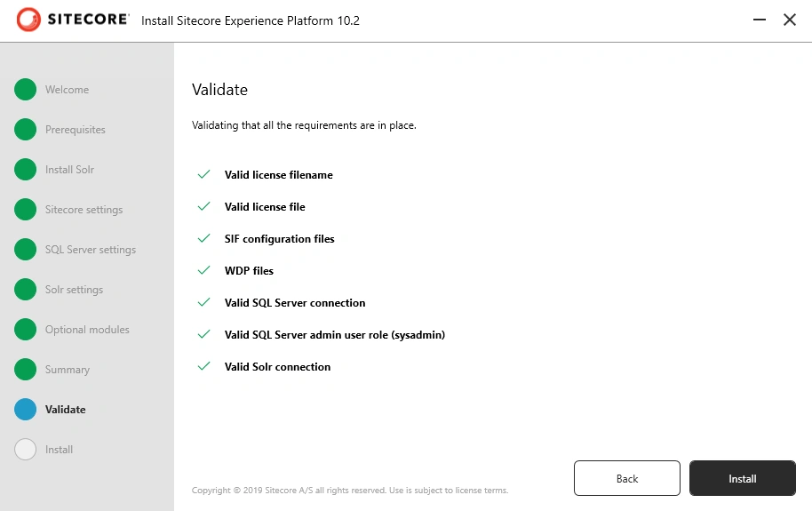Click checkmark next to WDP files
Viewport: 812px width, 511px height.
click(x=204, y=270)
